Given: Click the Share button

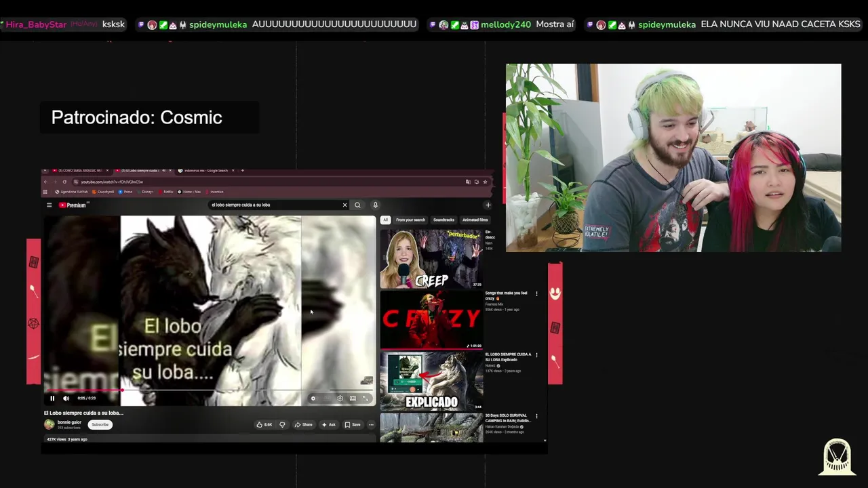Looking at the screenshot, I should coord(303,425).
